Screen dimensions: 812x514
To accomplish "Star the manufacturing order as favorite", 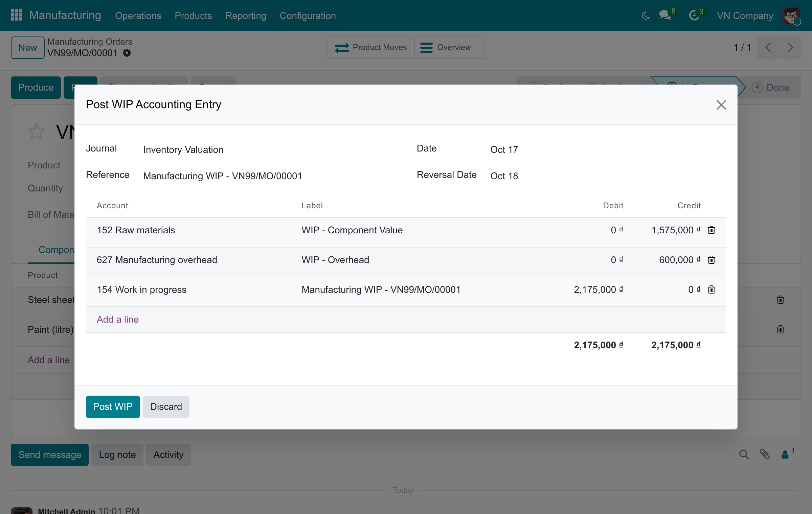I will pyautogui.click(x=36, y=132).
